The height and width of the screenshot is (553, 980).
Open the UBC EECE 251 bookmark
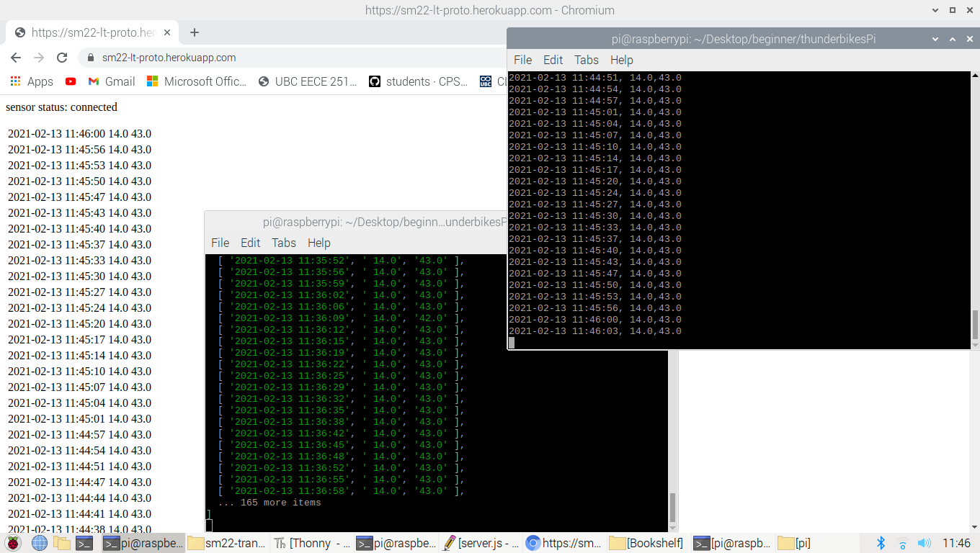(x=308, y=81)
